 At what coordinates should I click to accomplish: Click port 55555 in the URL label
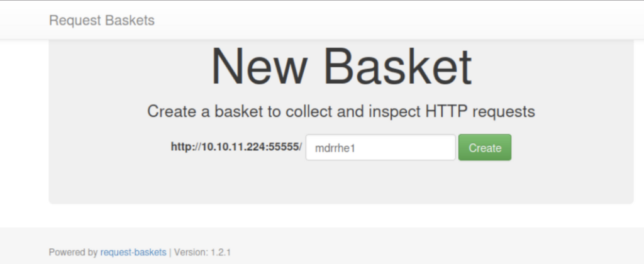tap(285, 148)
